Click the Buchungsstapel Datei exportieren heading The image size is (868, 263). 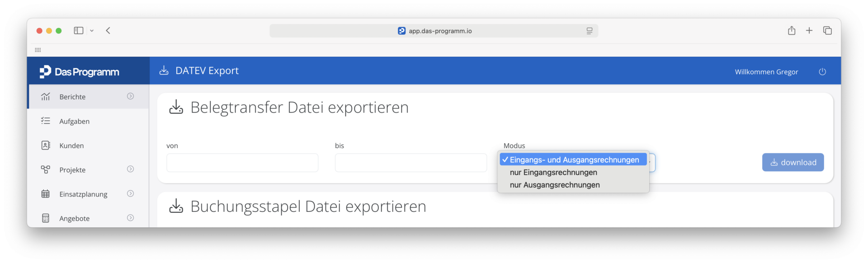click(308, 207)
